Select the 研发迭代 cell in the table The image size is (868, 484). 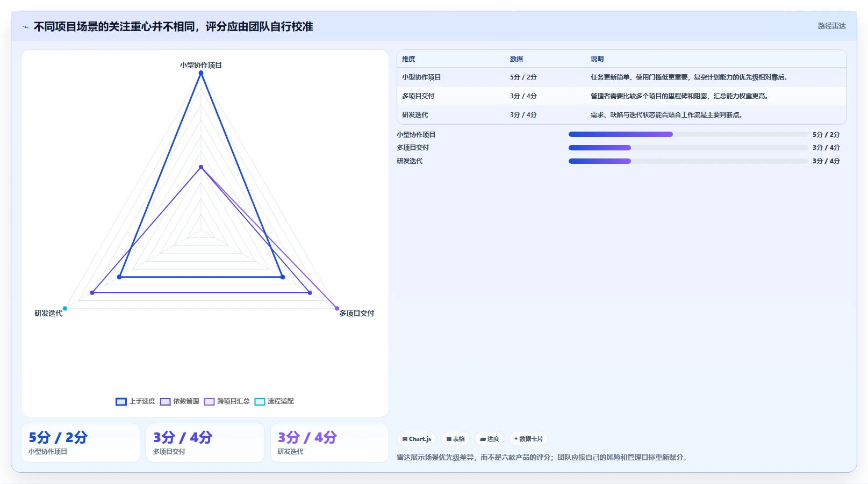tap(415, 115)
